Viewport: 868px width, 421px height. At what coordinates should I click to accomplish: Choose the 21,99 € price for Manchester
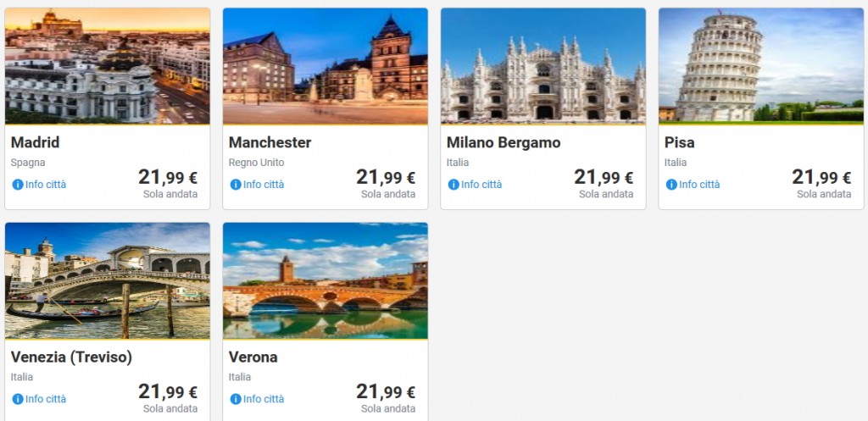(386, 177)
